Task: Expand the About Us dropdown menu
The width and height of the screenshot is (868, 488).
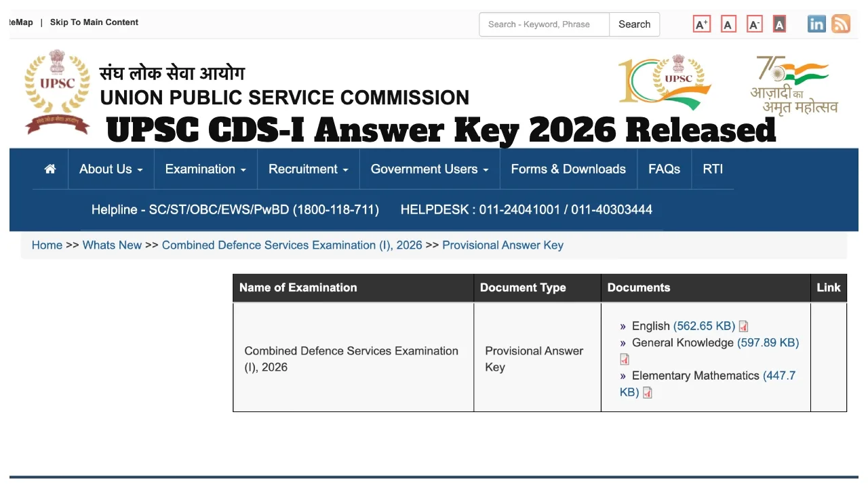Action: [111, 169]
